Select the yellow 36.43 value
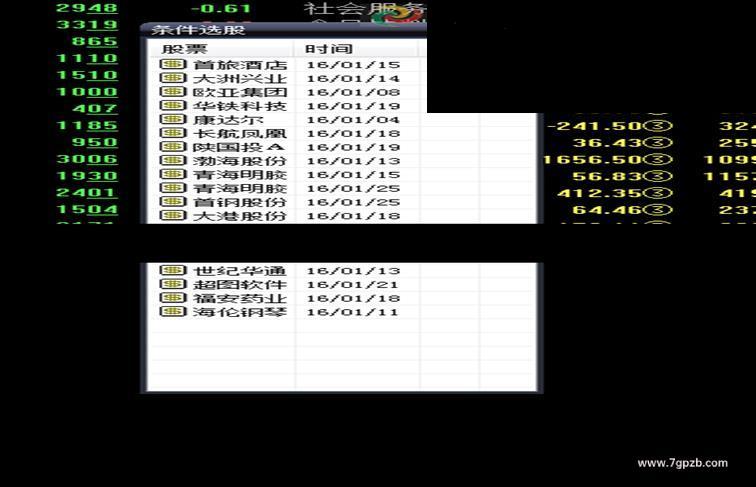 tap(608, 143)
